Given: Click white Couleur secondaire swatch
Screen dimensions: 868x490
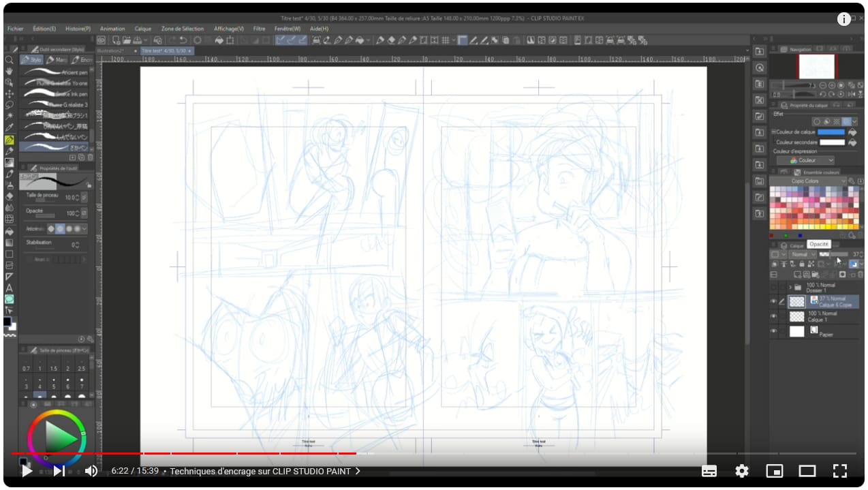Looking at the screenshot, I should pos(832,142).
